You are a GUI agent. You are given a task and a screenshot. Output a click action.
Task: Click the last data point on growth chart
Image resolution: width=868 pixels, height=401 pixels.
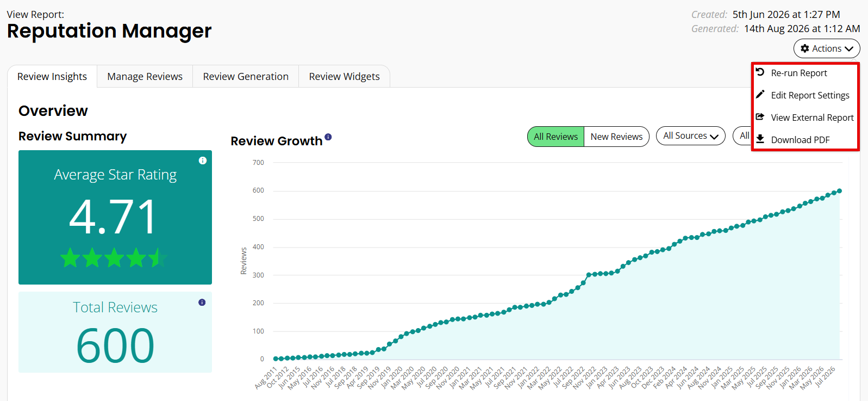coord(839,191)
